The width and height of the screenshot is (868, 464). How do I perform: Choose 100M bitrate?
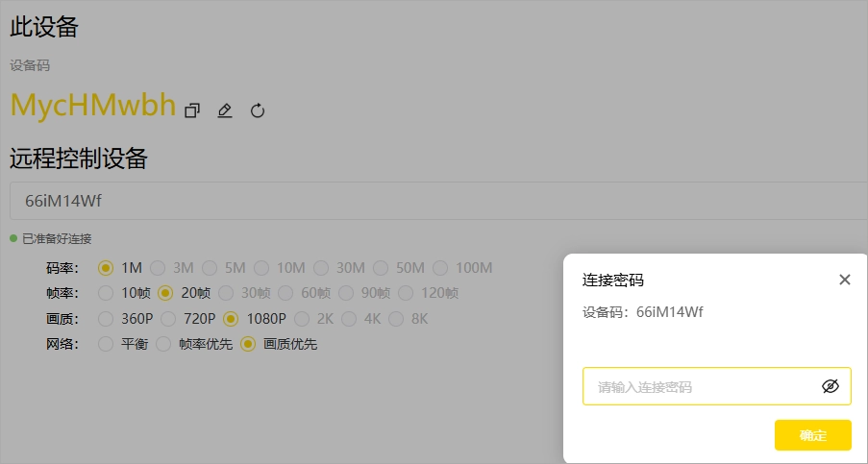tap(440, 268)
